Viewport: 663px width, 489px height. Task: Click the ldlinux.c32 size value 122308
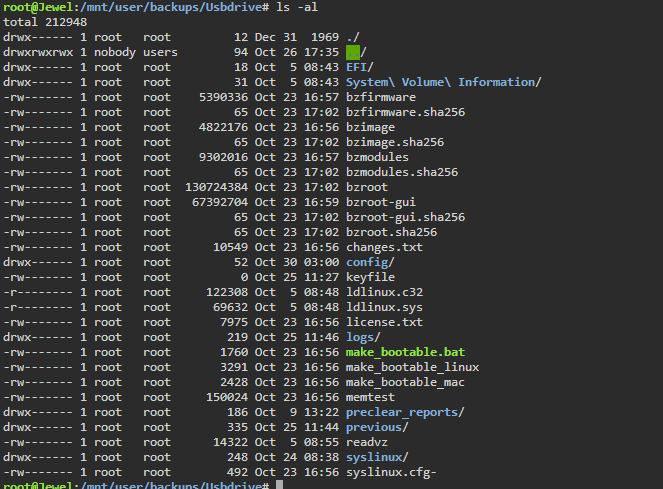pos(227,292)
